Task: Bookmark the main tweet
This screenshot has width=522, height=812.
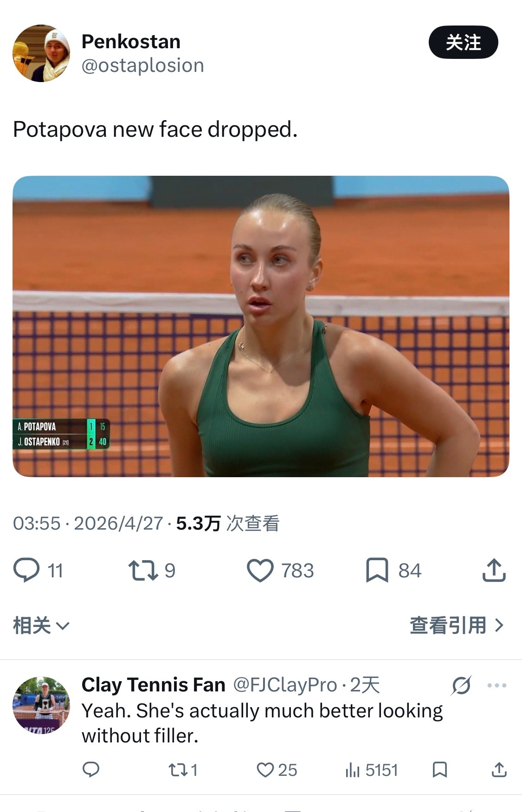Action: coord(377,570)
